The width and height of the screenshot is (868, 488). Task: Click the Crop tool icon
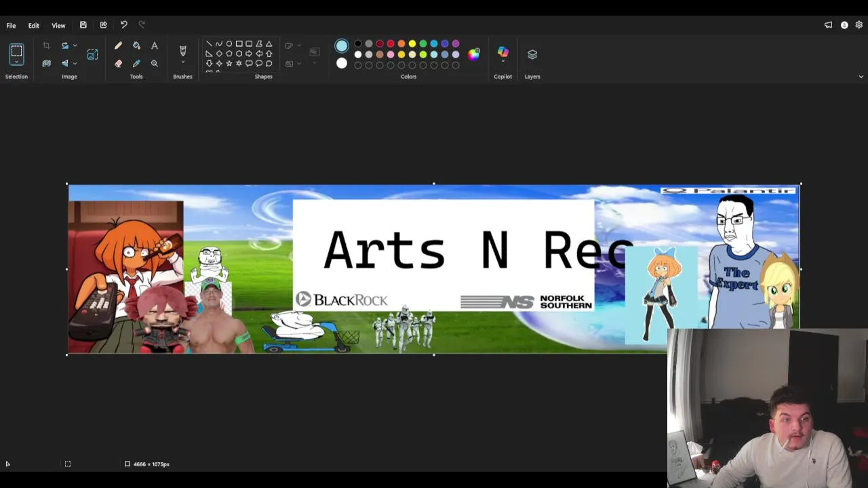coord(46,45)
